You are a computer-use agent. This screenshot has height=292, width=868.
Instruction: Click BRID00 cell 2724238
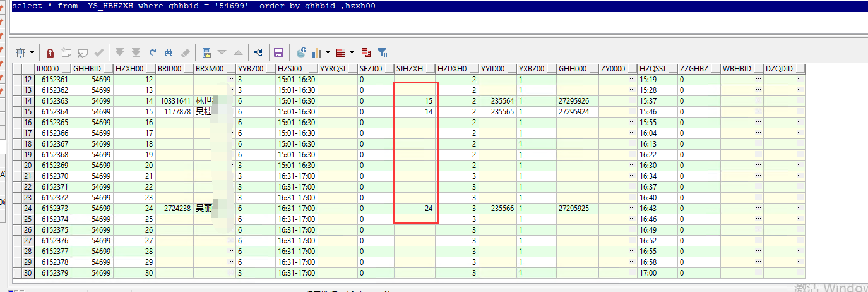click(x=174, y=209)
